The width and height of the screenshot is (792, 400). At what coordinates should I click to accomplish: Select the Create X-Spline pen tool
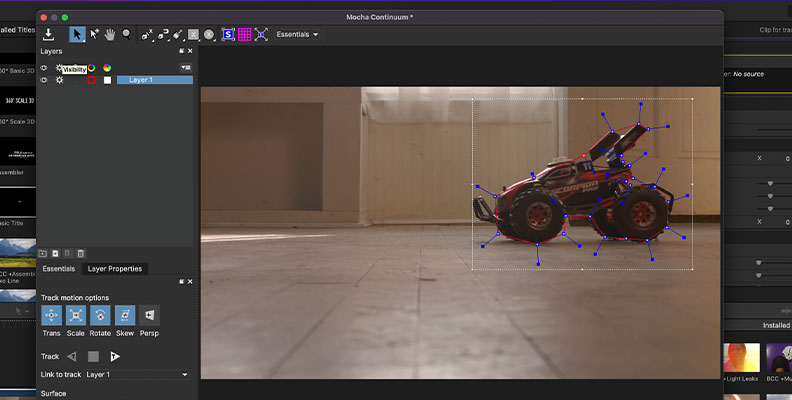146,34
